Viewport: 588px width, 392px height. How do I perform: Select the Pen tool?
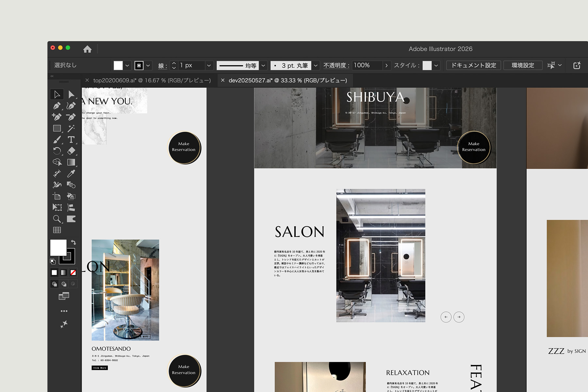click(57, 106)
